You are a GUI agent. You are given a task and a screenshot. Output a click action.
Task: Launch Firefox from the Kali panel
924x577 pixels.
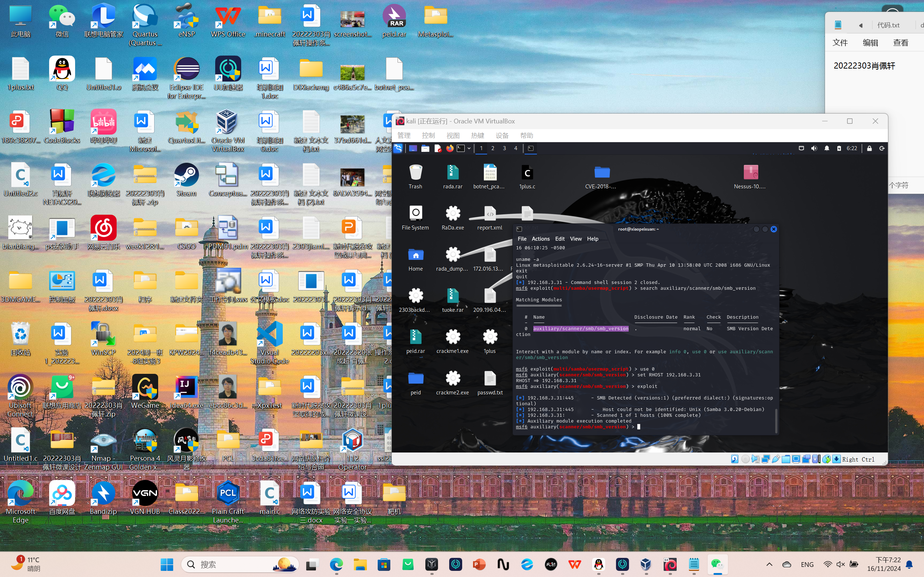(x=450, y=148)
